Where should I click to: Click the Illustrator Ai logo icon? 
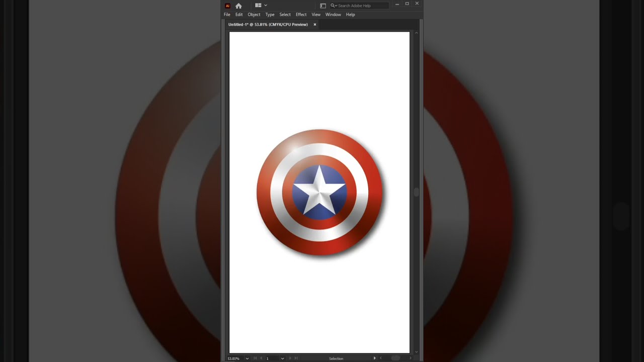[x=227, y=6]
